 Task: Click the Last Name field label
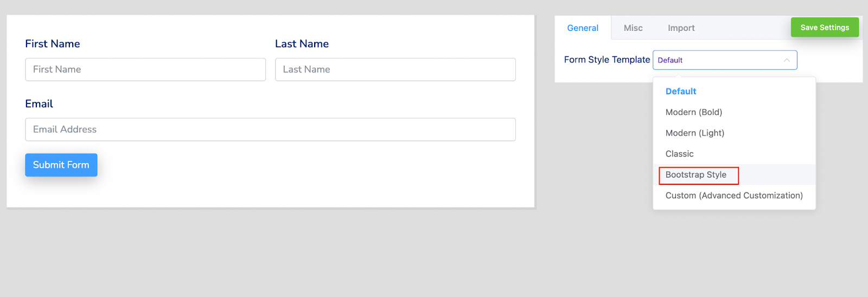(x=302, y=44)
